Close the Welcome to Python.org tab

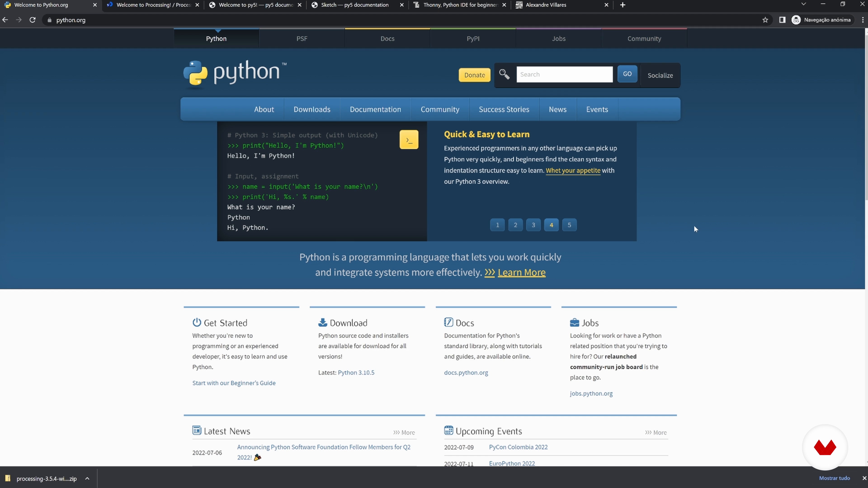(x=95, y=5)
